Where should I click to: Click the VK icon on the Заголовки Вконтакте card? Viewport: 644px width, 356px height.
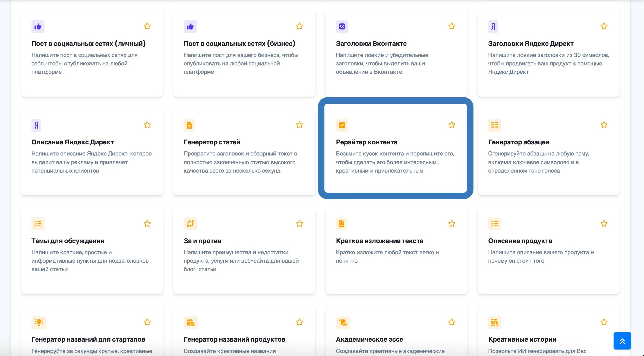click(342, 27)
